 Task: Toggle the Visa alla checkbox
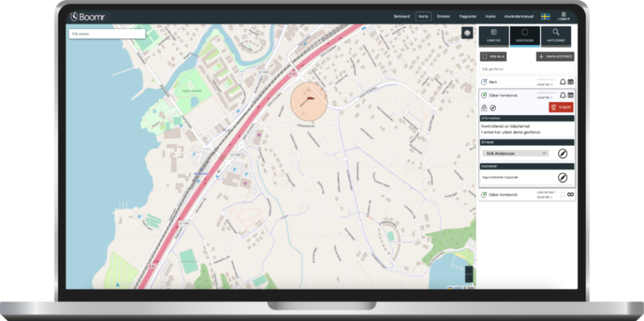coord(485,57)
